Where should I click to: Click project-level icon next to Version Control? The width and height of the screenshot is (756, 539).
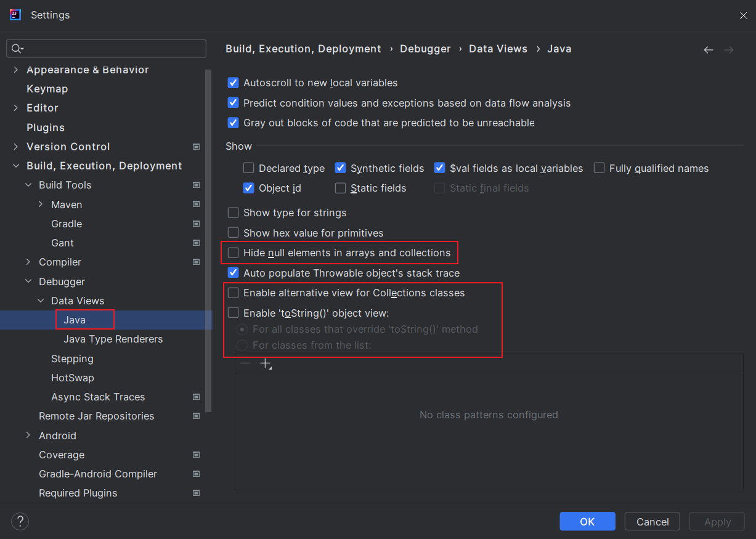pos(196,147)
